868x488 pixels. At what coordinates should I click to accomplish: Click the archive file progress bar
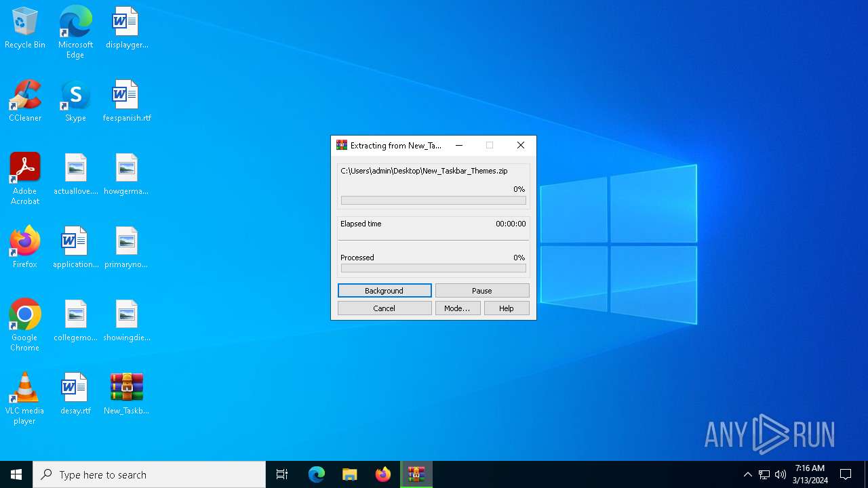point(433,201)
